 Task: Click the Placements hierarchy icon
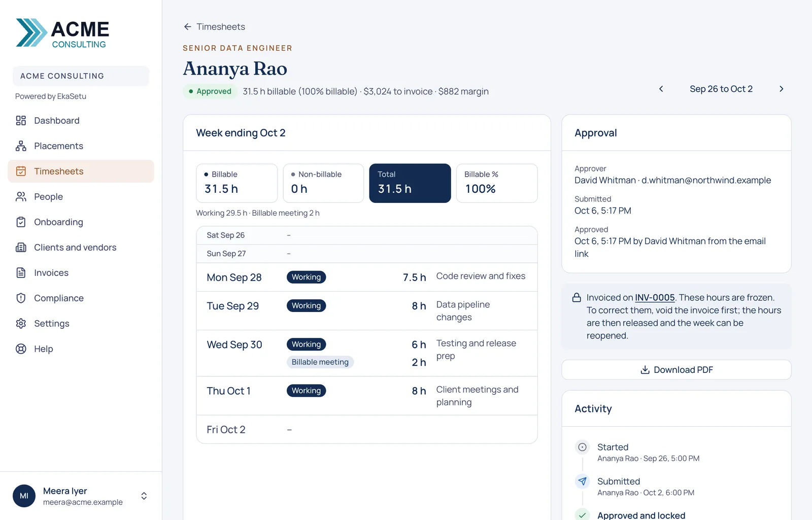click(21, 146)
